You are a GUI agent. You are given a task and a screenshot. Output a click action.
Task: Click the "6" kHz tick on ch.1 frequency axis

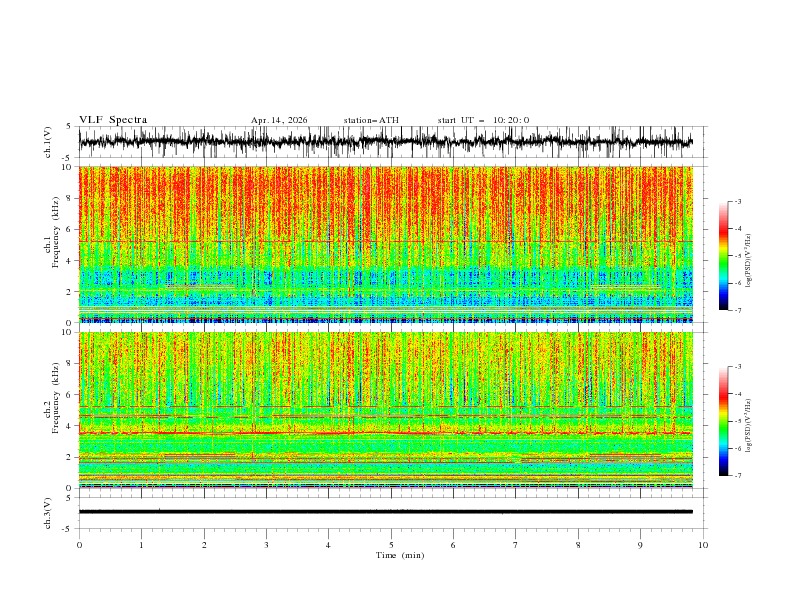tap(71, 229)
